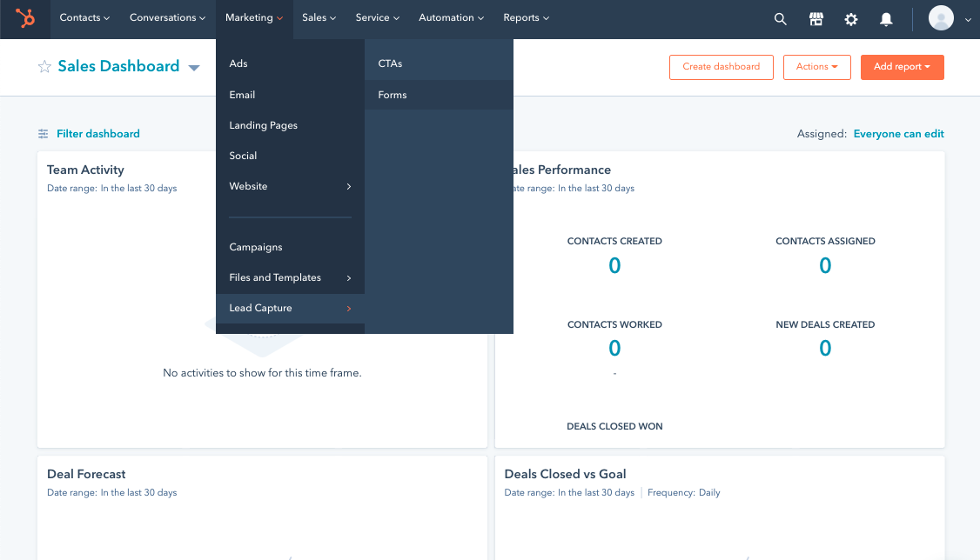Select Email under the Marketing menu
Image resolution: width=980 pixels, height=560 pixels.
click(x=241, y=95)
